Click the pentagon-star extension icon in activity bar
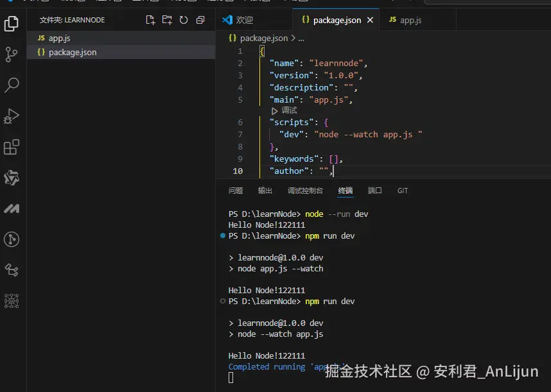This screenshot has width=551, height=392. [x=12, y=178]
